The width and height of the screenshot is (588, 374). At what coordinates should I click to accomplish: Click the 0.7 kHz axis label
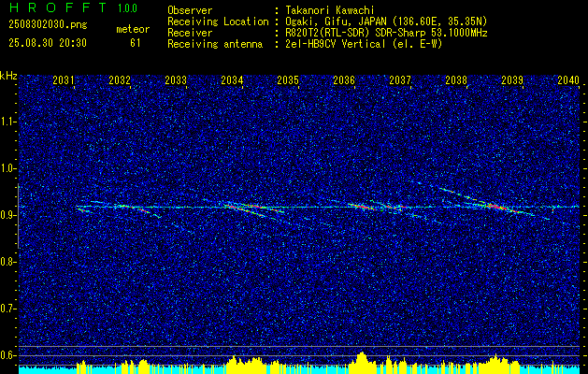tap(8, 309)
